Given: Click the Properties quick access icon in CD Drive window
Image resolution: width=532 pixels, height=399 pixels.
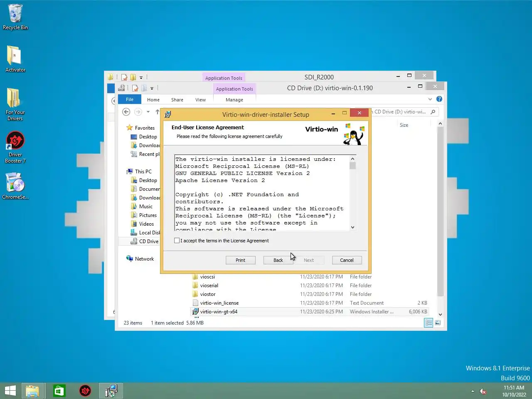Looking at the screenshot, I should (x=135, y=88).
